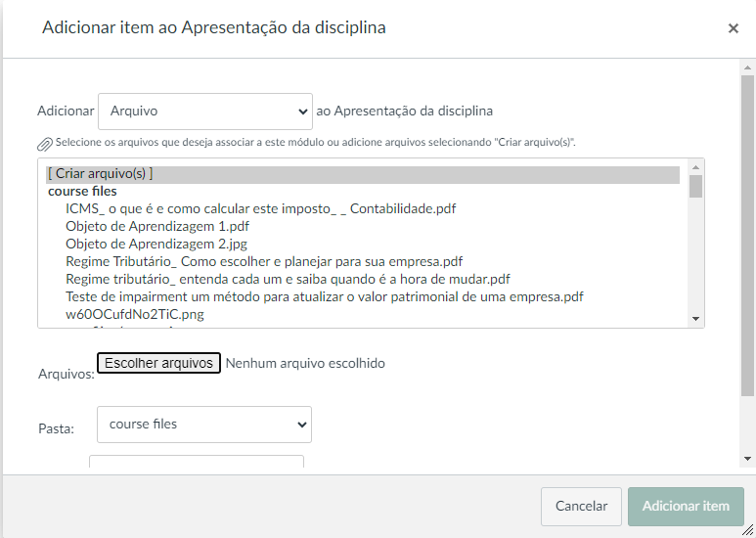Select the ICMS Contabilidade.pdf file
Screen dimensions: 756x538
pos(260,208)
